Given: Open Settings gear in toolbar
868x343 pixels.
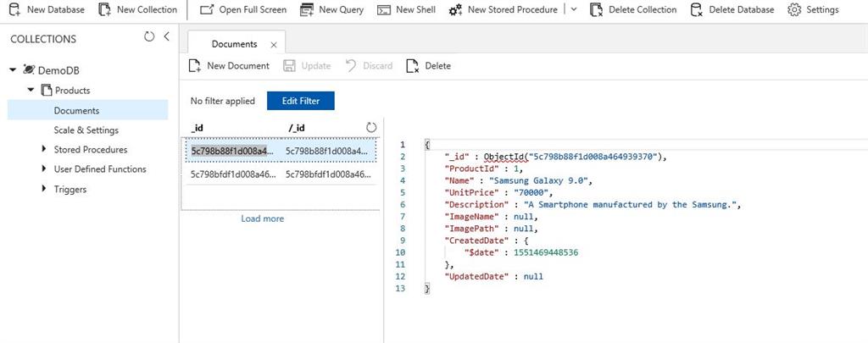Looking at the screenshot, I should (x=793, y=10).
